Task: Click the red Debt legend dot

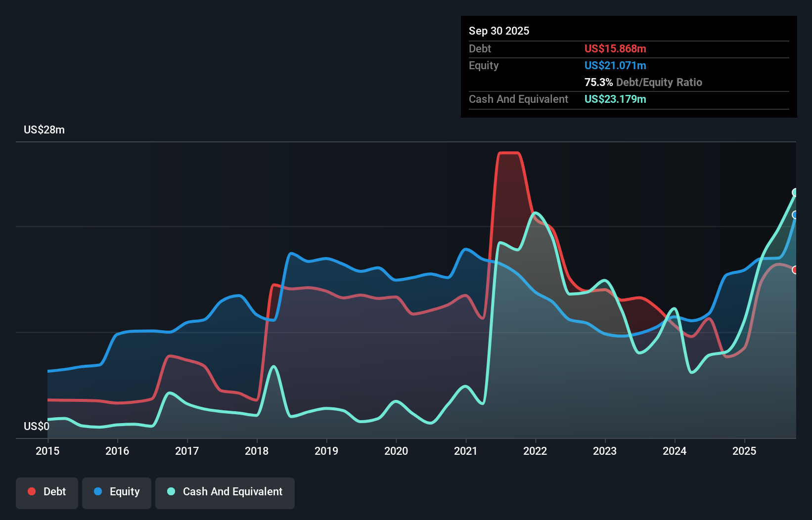Action: point(31,491)
